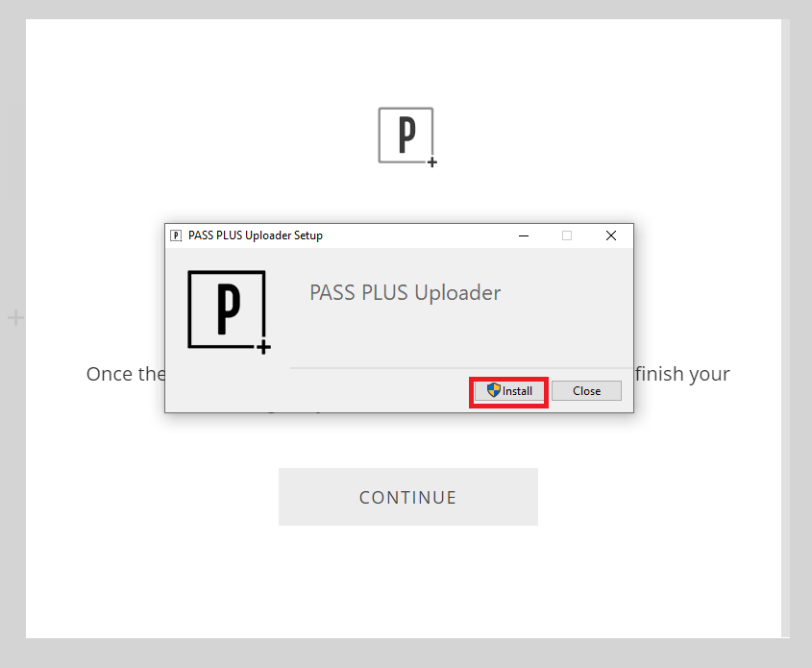The image size is (812, 668).
Task: Click the PASS PLUS Uploader Setup title bar
Action: point(384,235)
